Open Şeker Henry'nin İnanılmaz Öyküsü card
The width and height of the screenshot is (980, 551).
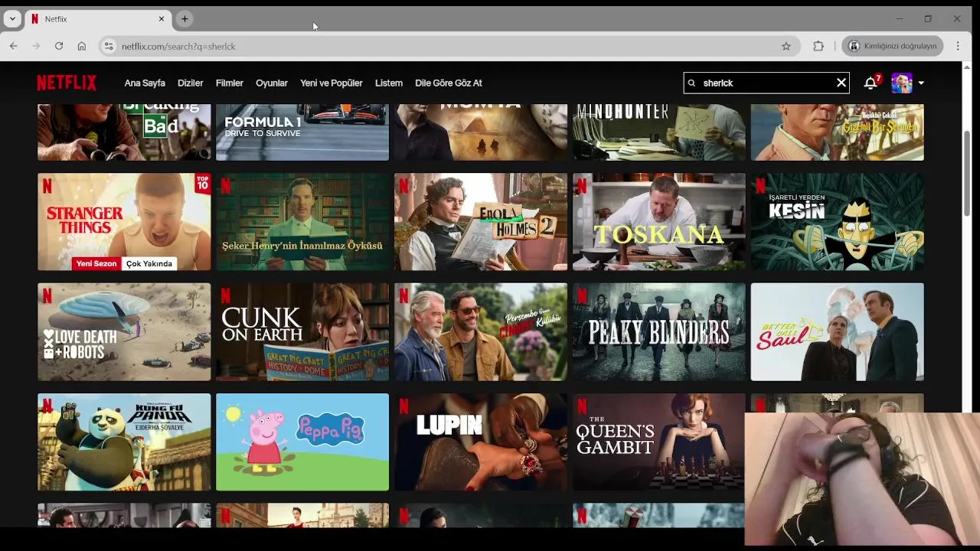pos(302,221)
